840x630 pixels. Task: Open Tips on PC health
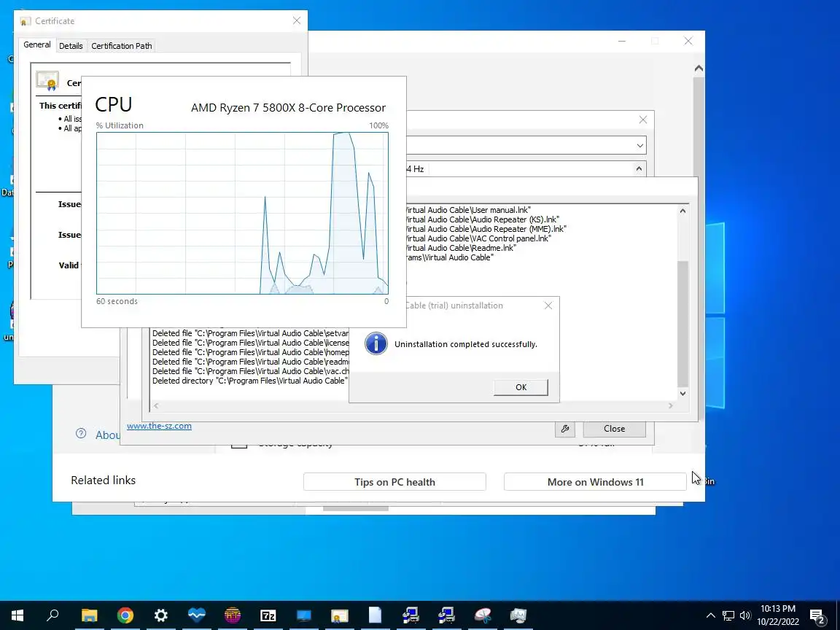[394, 481]
